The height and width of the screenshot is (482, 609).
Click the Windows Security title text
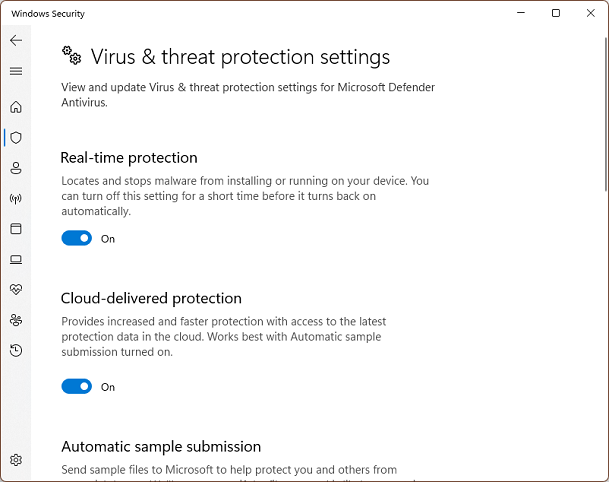[x=48, y=14]
